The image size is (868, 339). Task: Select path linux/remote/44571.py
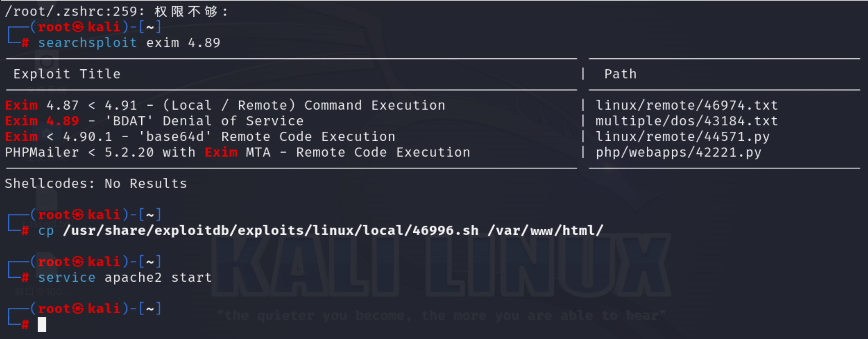pyautogui.click(x=683, y=137)
